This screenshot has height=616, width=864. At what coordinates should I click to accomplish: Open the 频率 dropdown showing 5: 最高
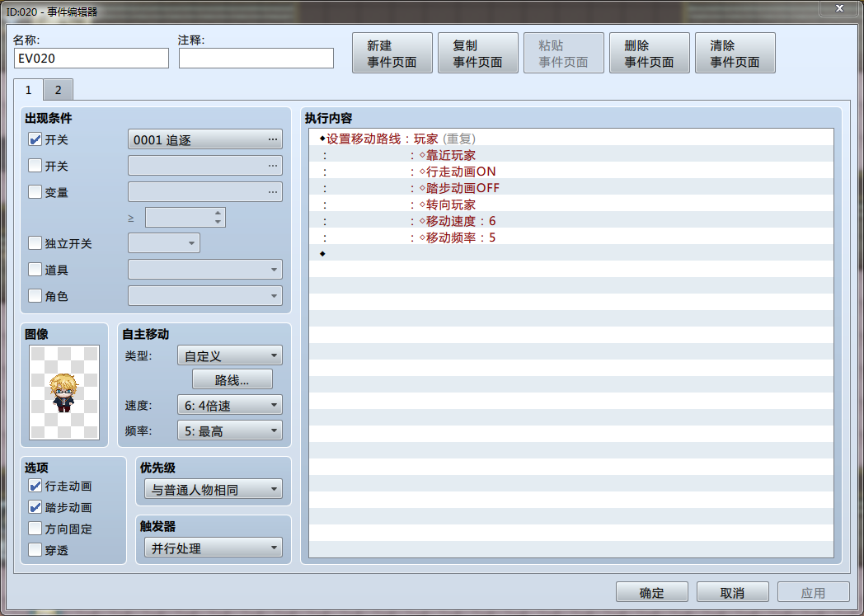tap(230, 430)
